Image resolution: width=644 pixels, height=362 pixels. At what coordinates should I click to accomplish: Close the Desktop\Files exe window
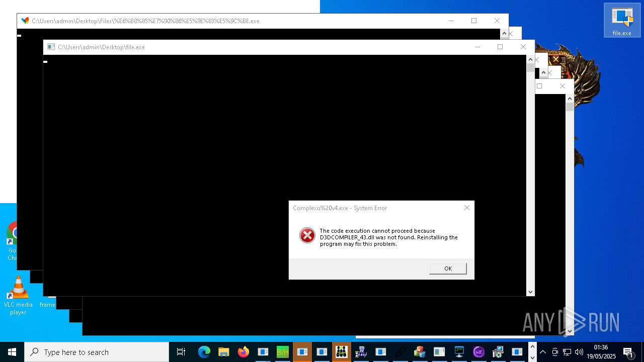pyautogui.click(x=497, y=21)
